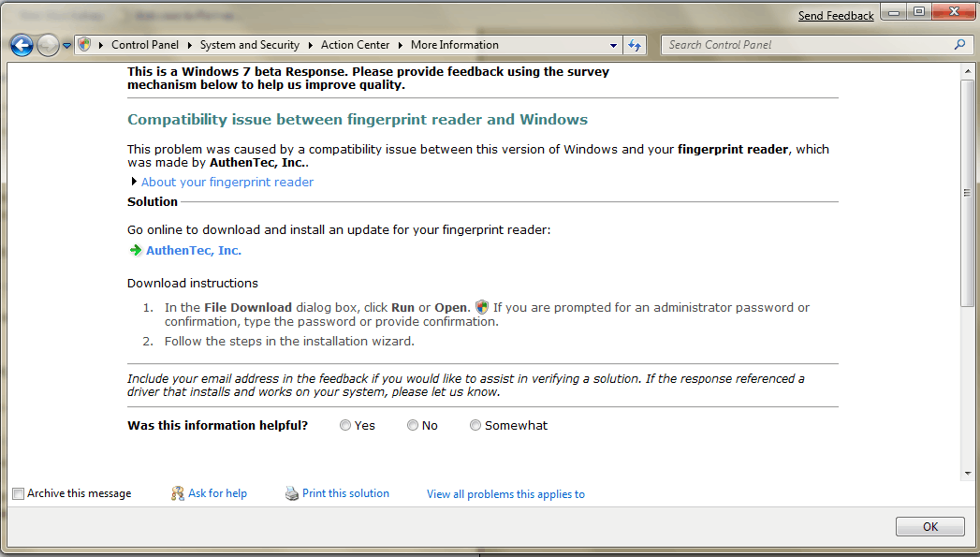Click the Solution section heading
This screenshot has height=557, width=980.
coord(153,201)
